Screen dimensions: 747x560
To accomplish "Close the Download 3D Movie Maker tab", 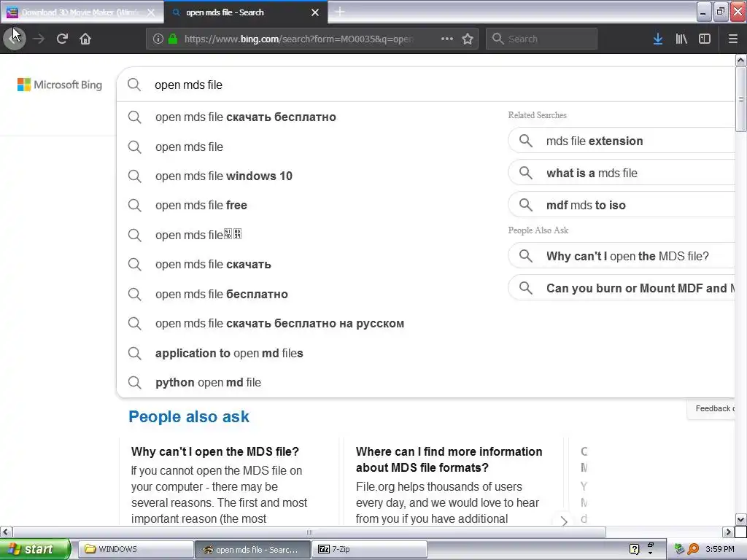I will (151, 12).
